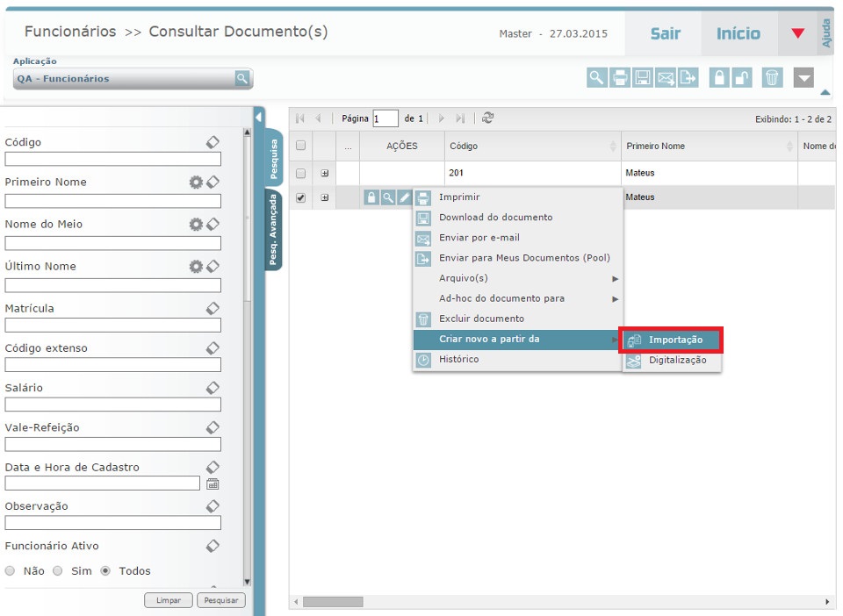Image resolution: width=843 pixels, height=616 pixels.
Task: Click the send by e-mail toolbar icon
Action: pyautogui.click(x=666, y=78)
